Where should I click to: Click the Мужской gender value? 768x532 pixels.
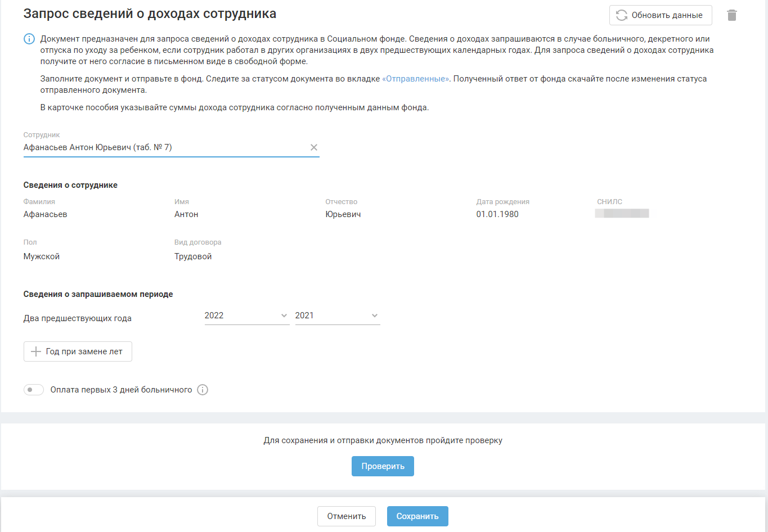pyautogui.click(x=42, y=256)
